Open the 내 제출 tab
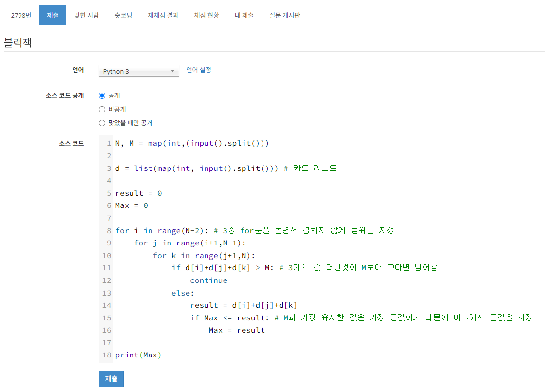545x392 pixels. pos(244,15)
